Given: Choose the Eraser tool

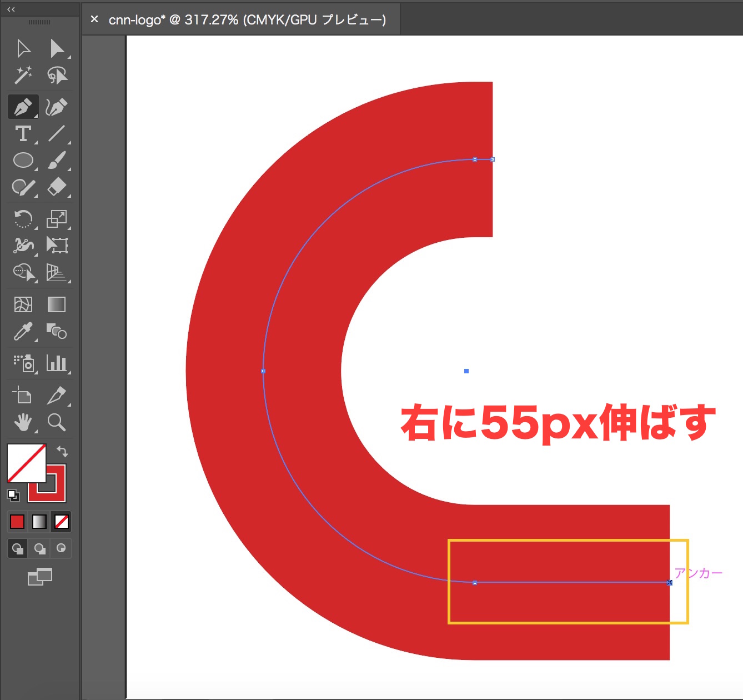Looking at the screenshot, I should 57,187.
